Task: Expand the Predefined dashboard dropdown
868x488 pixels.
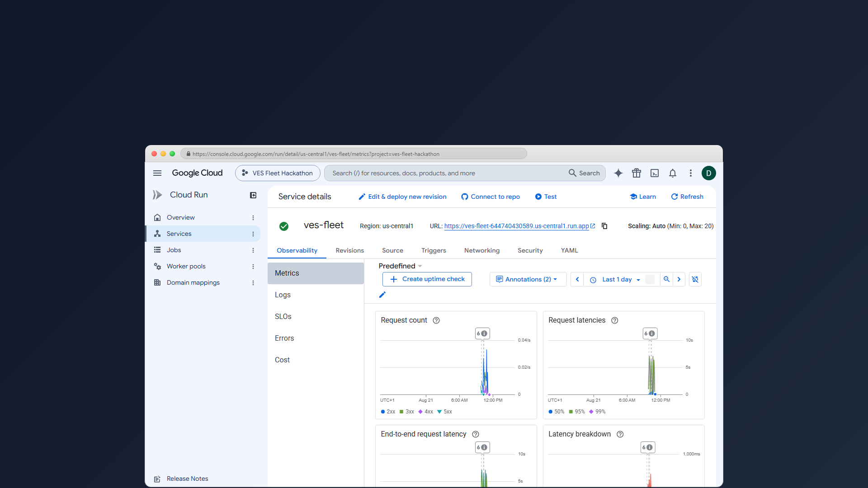Action: tap(401, 266)
